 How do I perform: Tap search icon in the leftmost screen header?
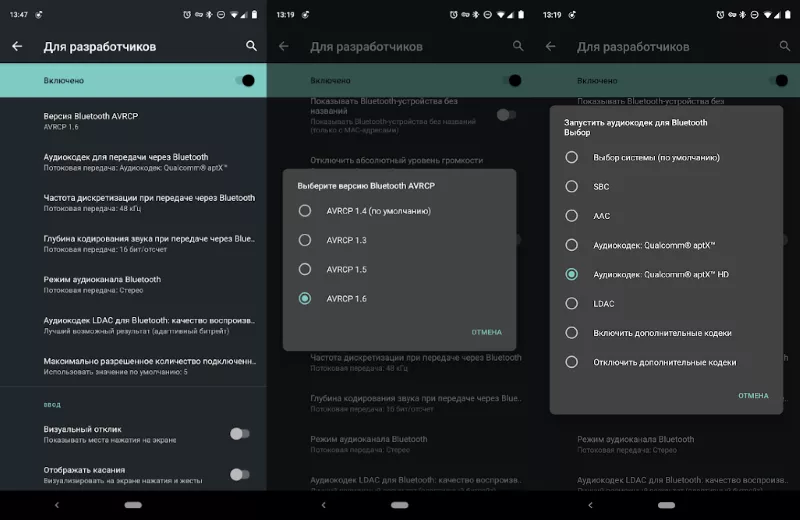tap(251, 46)
